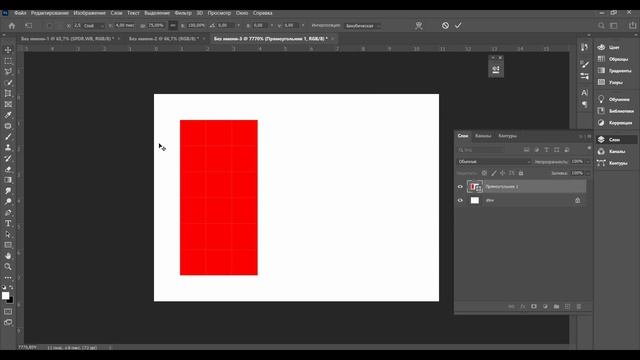Image resolution: width=640 pixels, height=360 pixels.
Task: Toggle the pixel layers filter icon
Action: [x=527, y=150]
